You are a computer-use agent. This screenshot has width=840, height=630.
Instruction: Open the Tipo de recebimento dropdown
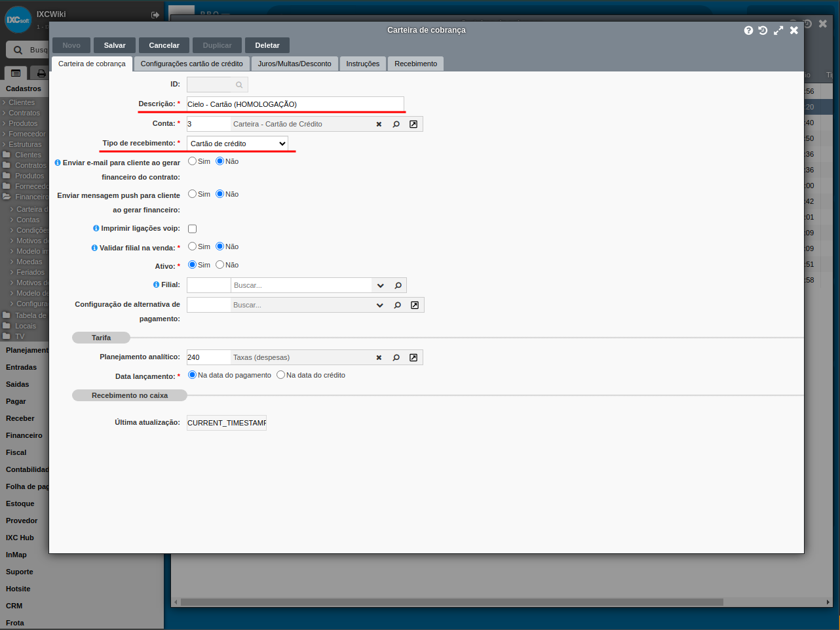237,144
